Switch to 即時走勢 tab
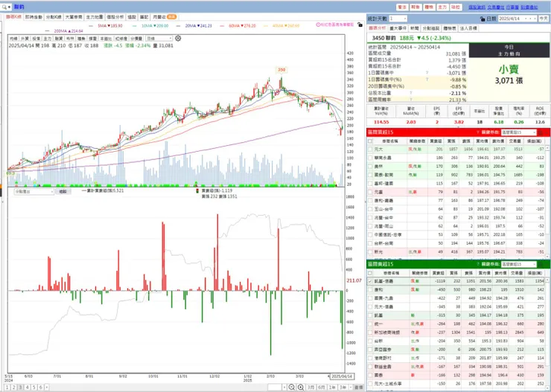Viewport: 551px width, 392px height. (x=34, y=17)
